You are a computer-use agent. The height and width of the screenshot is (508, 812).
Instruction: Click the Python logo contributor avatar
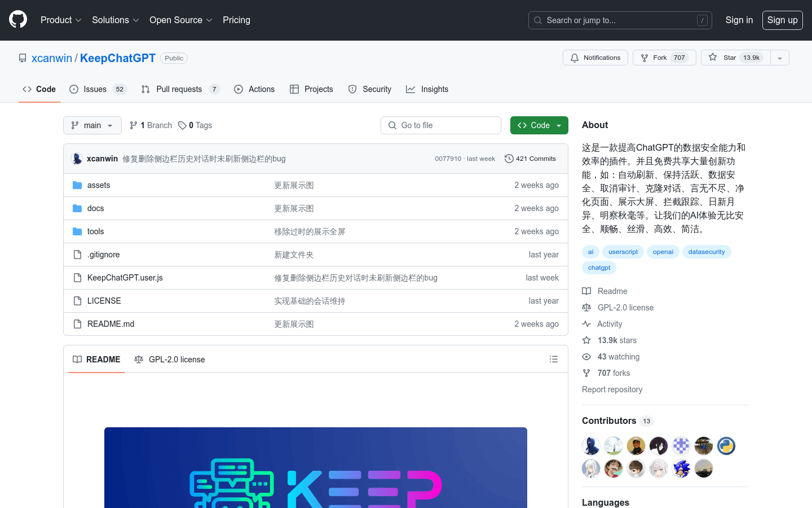[x=726, y=446]
